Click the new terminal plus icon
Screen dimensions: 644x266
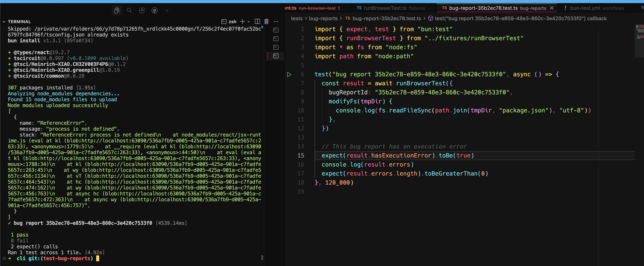242,21
